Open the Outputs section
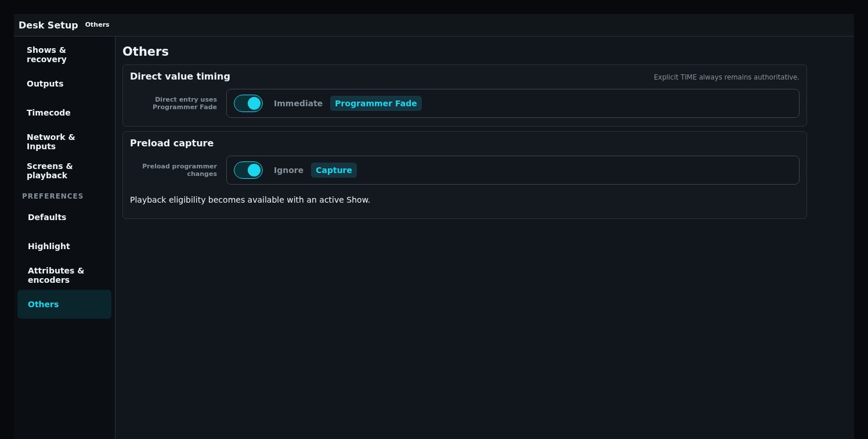Viewport: 868px width, 439px height. [x=64, y=84]
